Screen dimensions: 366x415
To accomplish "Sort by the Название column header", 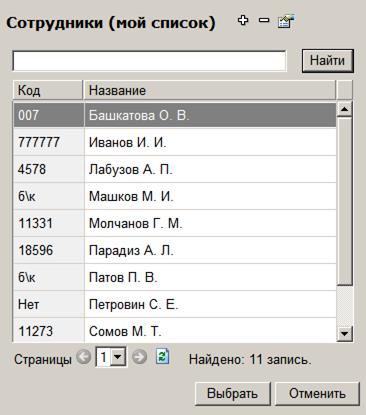I will click(x=210, y=90).
